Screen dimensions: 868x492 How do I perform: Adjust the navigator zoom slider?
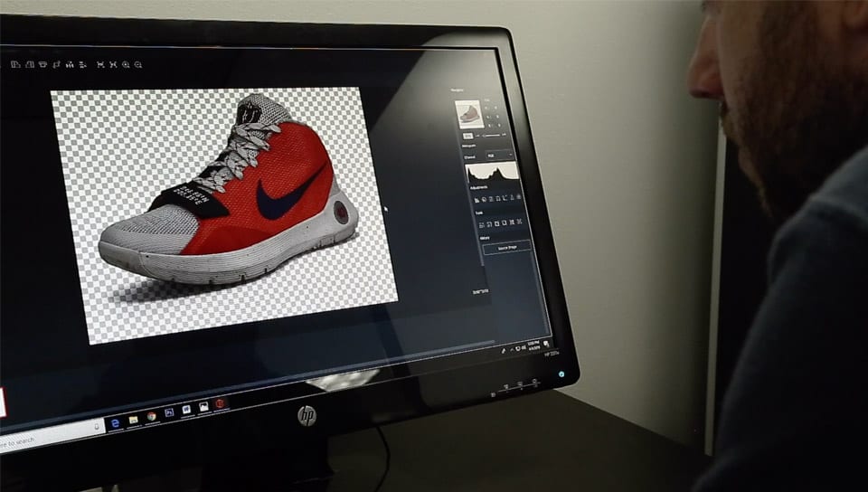point(490,136)
